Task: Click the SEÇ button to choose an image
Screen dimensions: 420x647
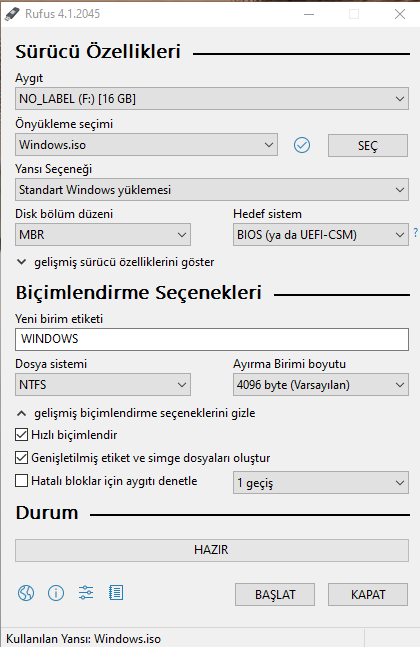Action: pyautogui.click(x=368, y=145)
